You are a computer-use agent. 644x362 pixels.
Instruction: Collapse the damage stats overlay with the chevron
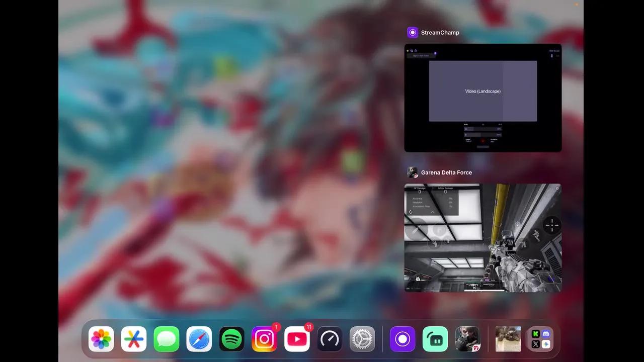[x=433, y=212]
